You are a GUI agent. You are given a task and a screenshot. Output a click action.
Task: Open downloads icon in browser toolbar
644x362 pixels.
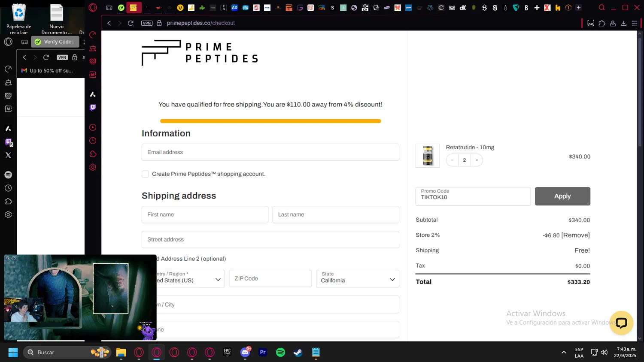click(624, 23)
